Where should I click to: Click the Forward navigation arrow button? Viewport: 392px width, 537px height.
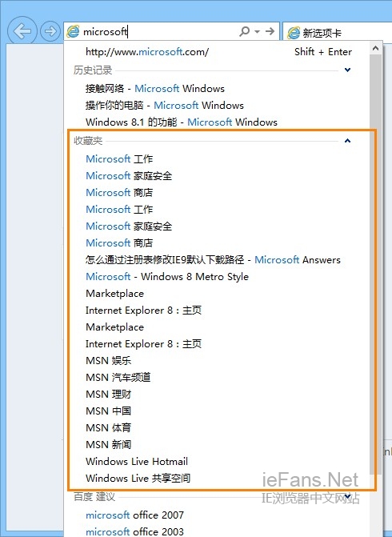click(50, 32)
